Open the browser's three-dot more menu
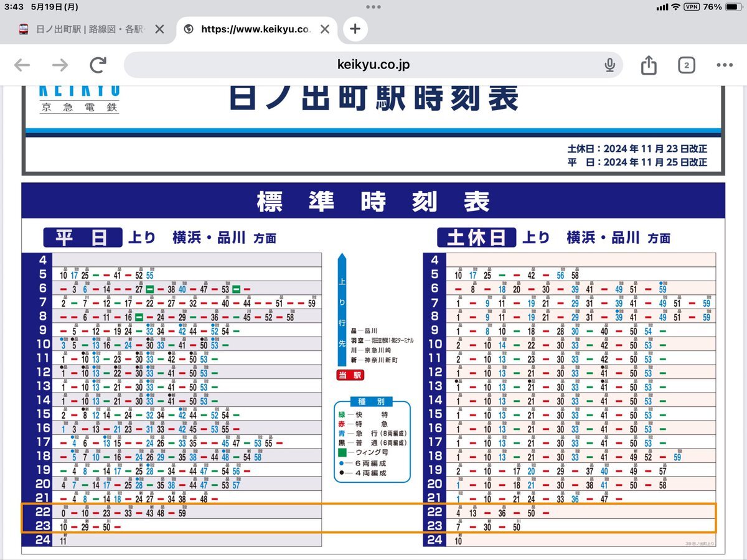747x560 pixels. coord(725,65)
